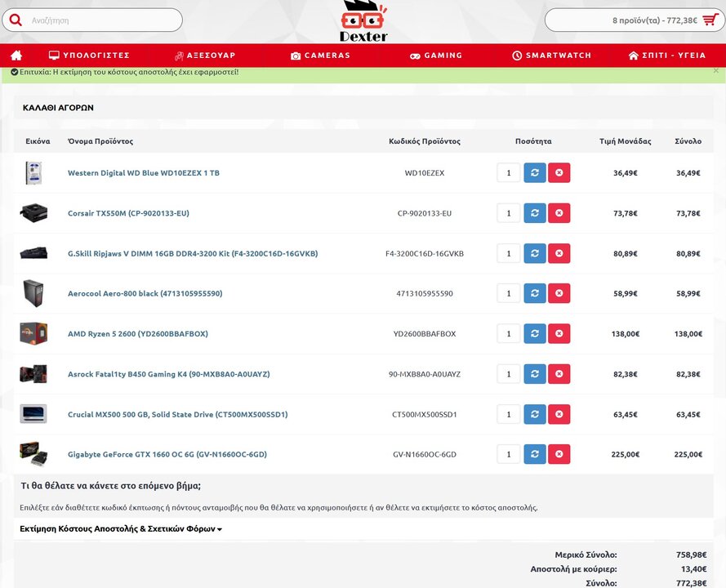Open Aerocool Aero-800 black product link

(145, 293)
